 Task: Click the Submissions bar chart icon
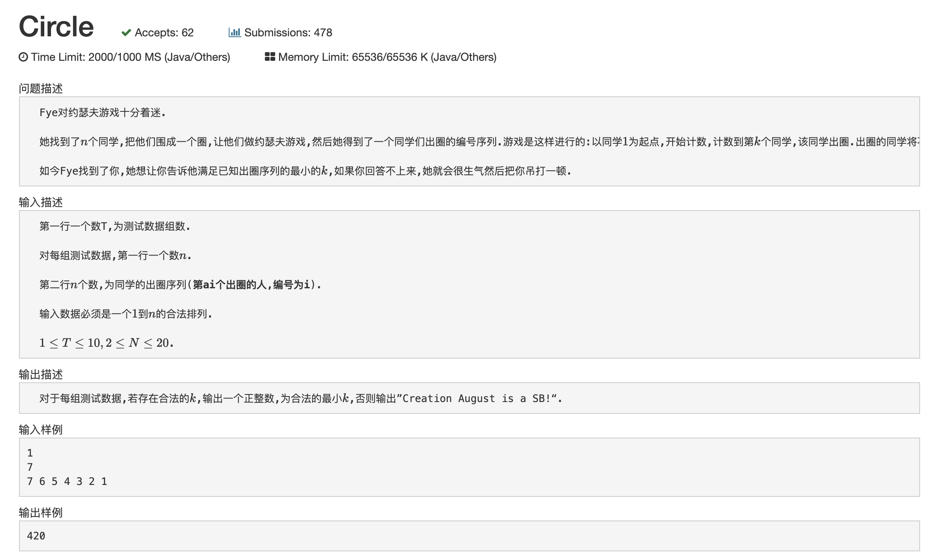tap(234, 32)
